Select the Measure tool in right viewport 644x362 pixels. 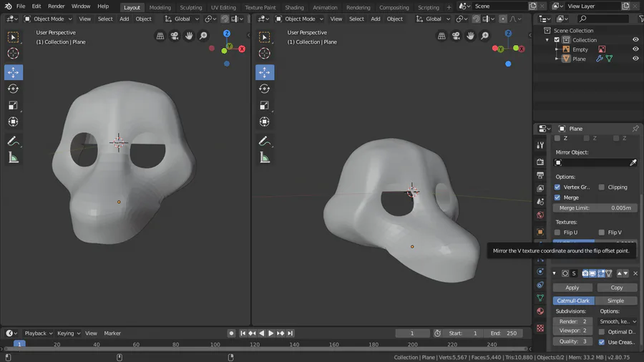[x=265, y=157]
